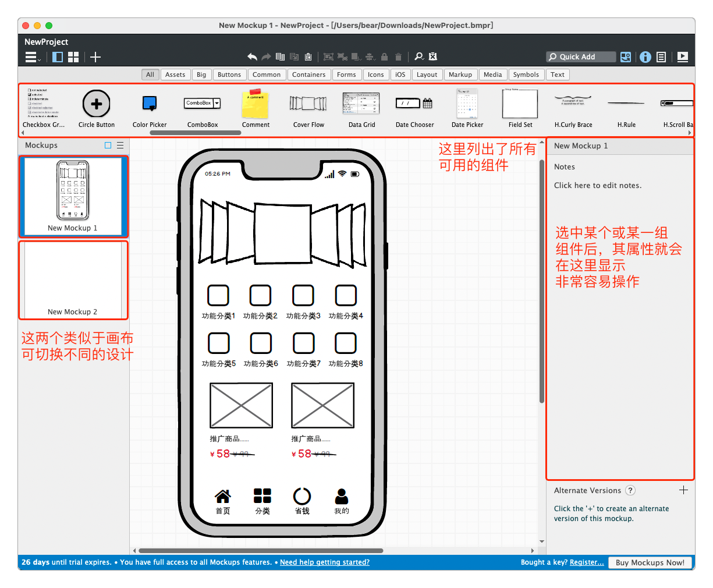
Task: Switch Mockups panel to list view
Action: pos(120,146)
